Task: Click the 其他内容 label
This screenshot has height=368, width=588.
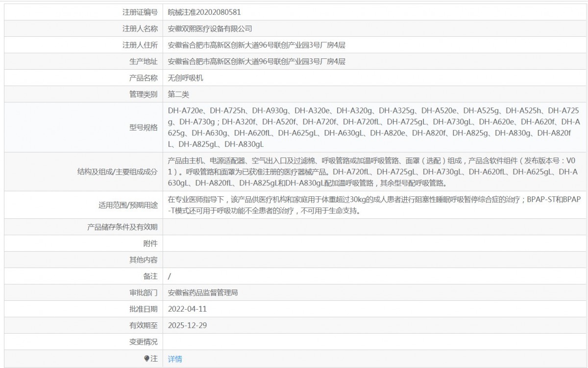Action: [x=143, y=260]
